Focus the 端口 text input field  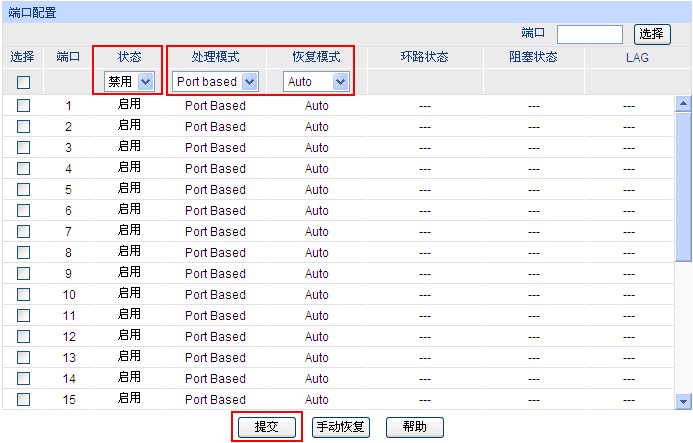(x=590, y=34)
